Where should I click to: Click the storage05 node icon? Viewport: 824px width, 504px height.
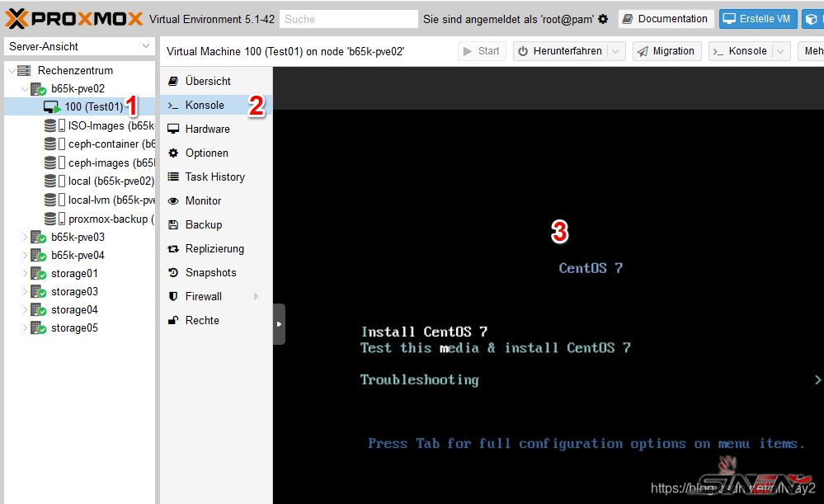[x=39, y=328]
